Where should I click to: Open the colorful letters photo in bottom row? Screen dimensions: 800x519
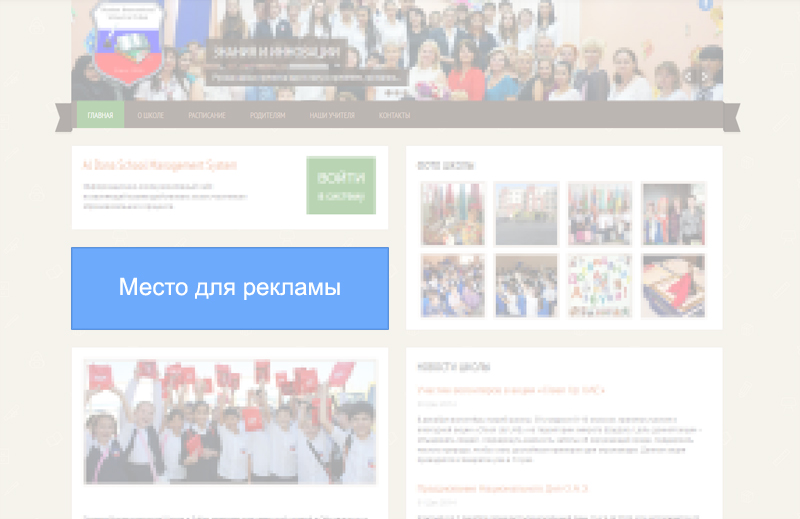pyautogui.click(x=599, y=285)
